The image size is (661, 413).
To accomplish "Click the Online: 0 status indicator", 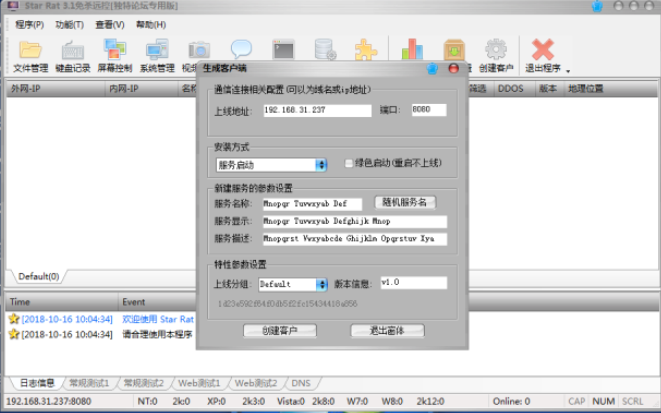I will (511, 401).
